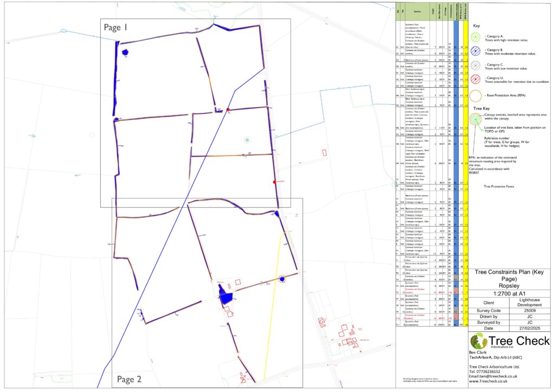The image size is (555, 392).
Task: Click the Category C grey tree symbol
Action: click(475, 66)
